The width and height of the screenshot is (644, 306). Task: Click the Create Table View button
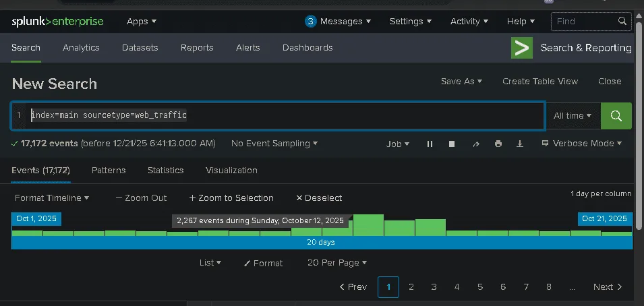[539, 81]
